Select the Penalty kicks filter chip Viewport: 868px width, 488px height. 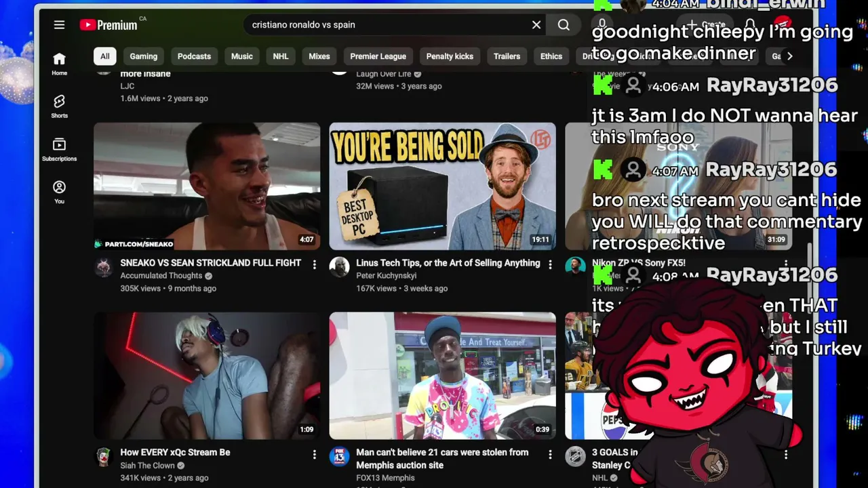[x=450, y=56]
